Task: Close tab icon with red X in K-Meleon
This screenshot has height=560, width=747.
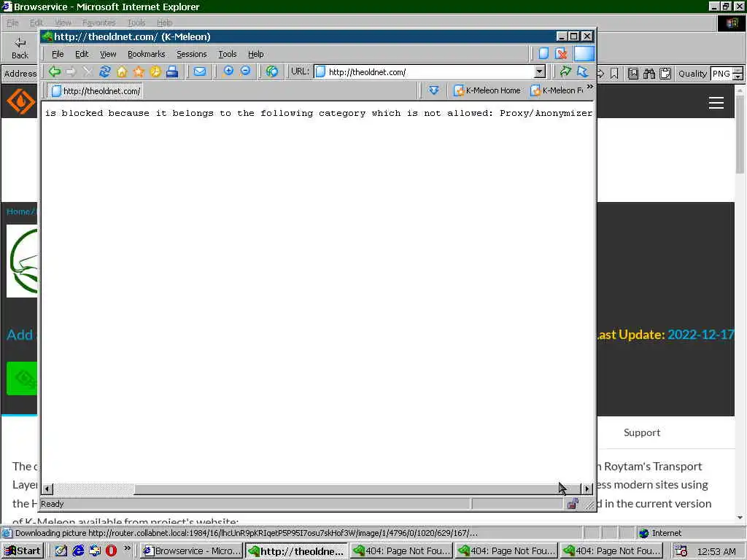Action: [562, 53]
